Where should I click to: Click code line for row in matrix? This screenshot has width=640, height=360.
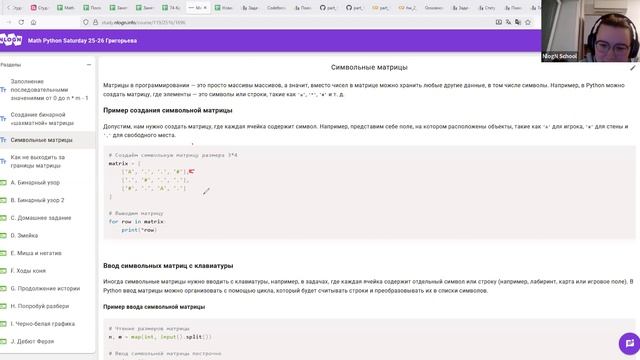[x=136, y=221]
